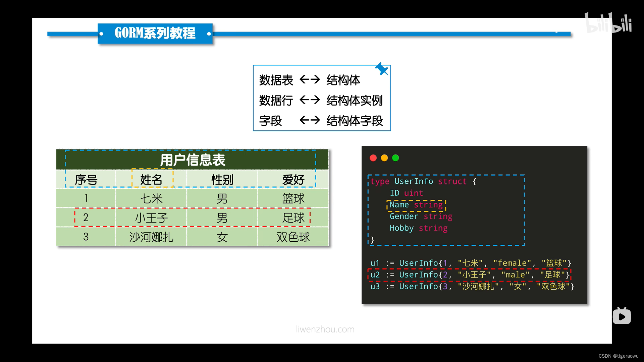Viewport: 644px width, 362px height.
Task: Click the 篮球 hobby cell
Action: [293, 198]
